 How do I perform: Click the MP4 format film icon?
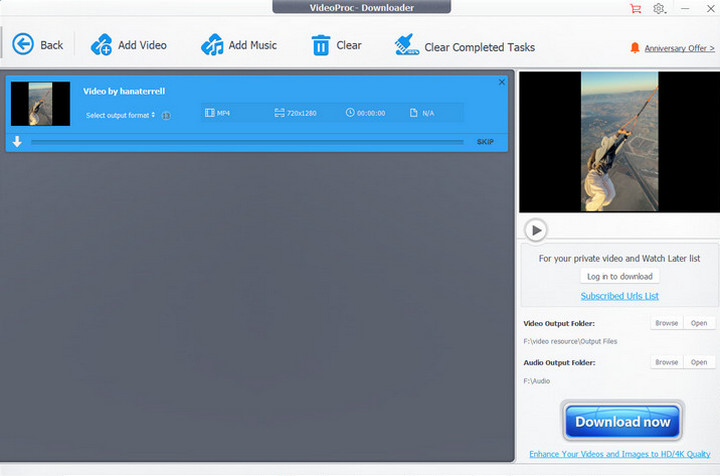pos(209,113)
